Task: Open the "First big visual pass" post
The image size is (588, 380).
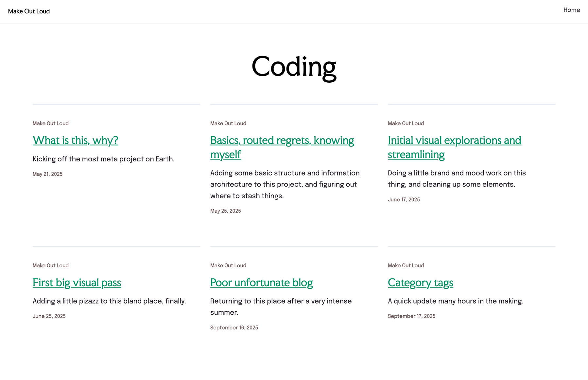Action: pos(77,283)
